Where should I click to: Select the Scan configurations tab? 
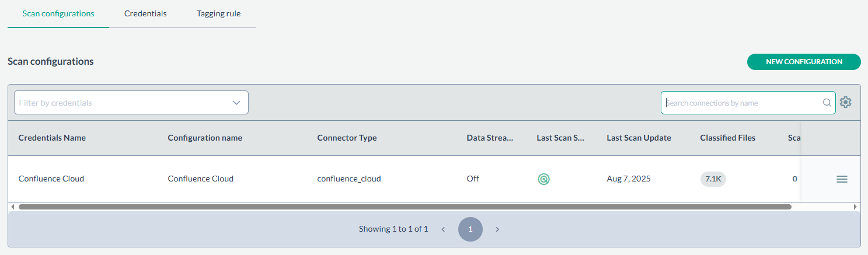[x=58, y=13]
